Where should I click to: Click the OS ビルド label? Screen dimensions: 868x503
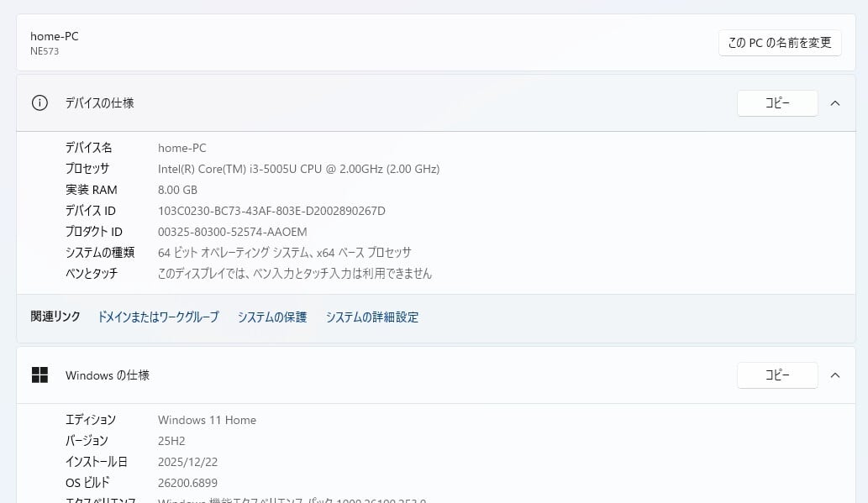[x=87, y=483]
